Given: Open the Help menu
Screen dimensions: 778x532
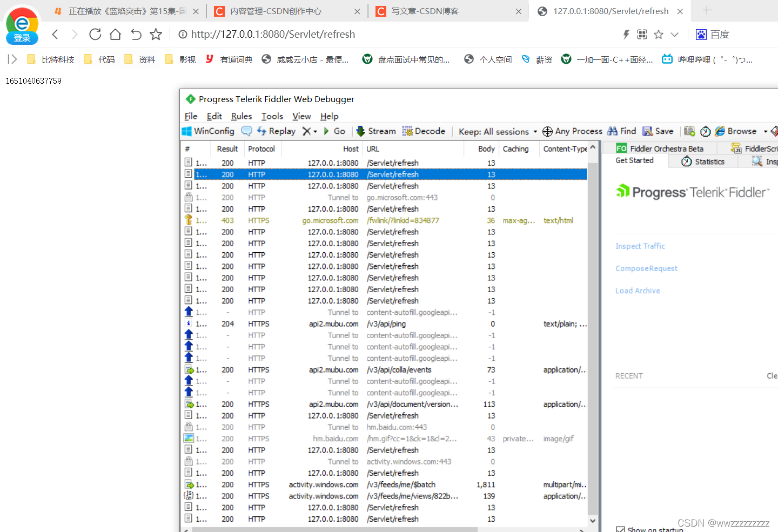Looking at the screenshot, I should pos(329,116).
